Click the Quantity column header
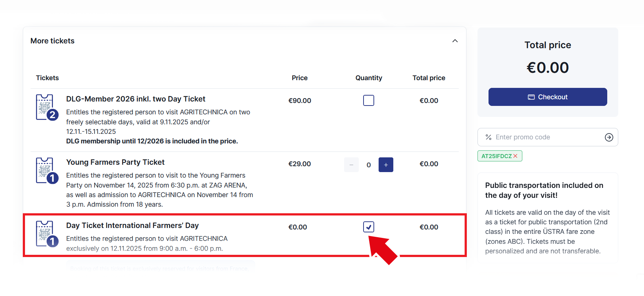 [x=368, y=78]
